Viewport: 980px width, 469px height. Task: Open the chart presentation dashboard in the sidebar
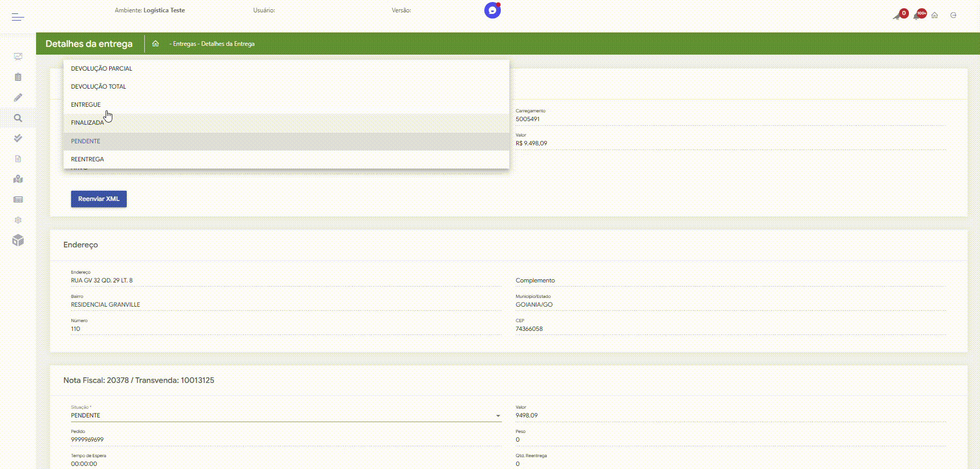[18, 57]
